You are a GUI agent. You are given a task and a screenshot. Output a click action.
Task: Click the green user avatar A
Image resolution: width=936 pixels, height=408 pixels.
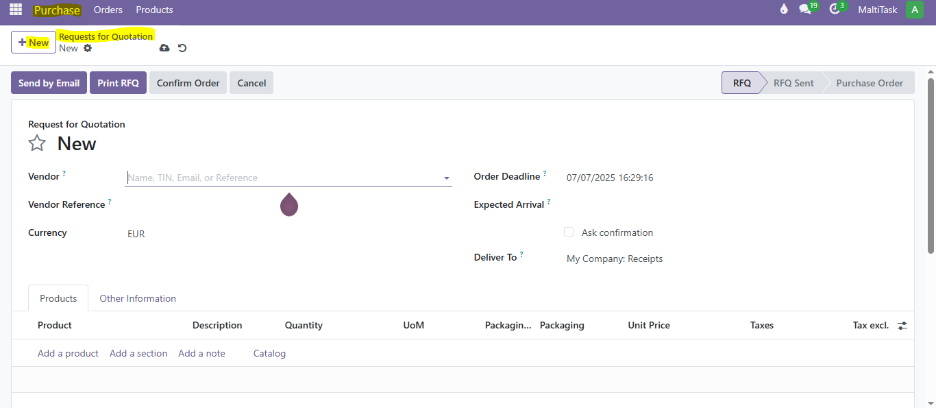[914, 10]
